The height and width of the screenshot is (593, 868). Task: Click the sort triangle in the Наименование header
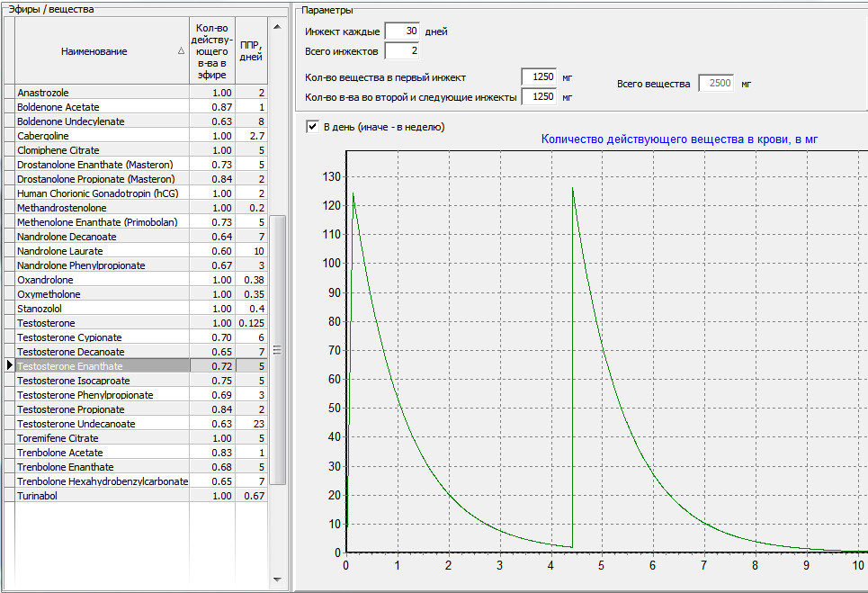[x=182, y=52]
